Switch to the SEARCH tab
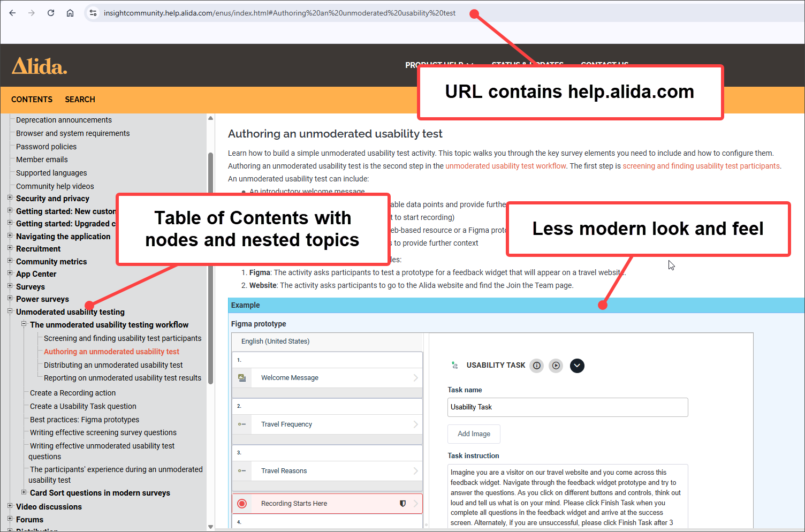Image resolution: width=805 pixels, height=532 pixels. click(80, 100)
